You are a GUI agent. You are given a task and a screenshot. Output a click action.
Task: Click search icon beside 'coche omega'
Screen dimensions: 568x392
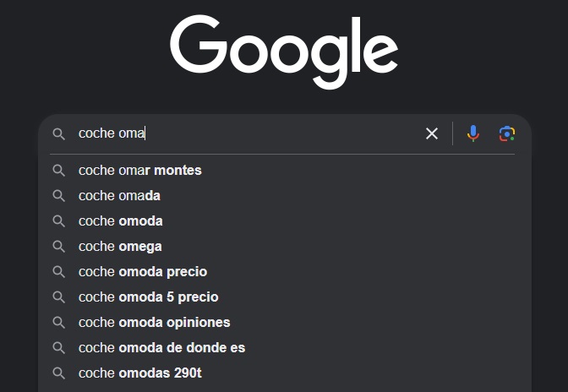[59, 246]
